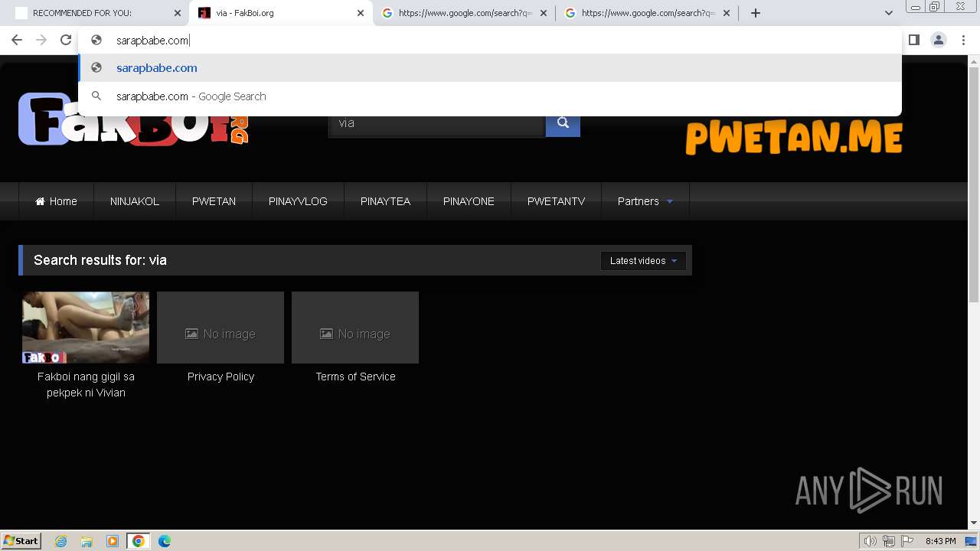Click the Action Center flag icon
The image size is (980, 551).
tap(907, 541)
